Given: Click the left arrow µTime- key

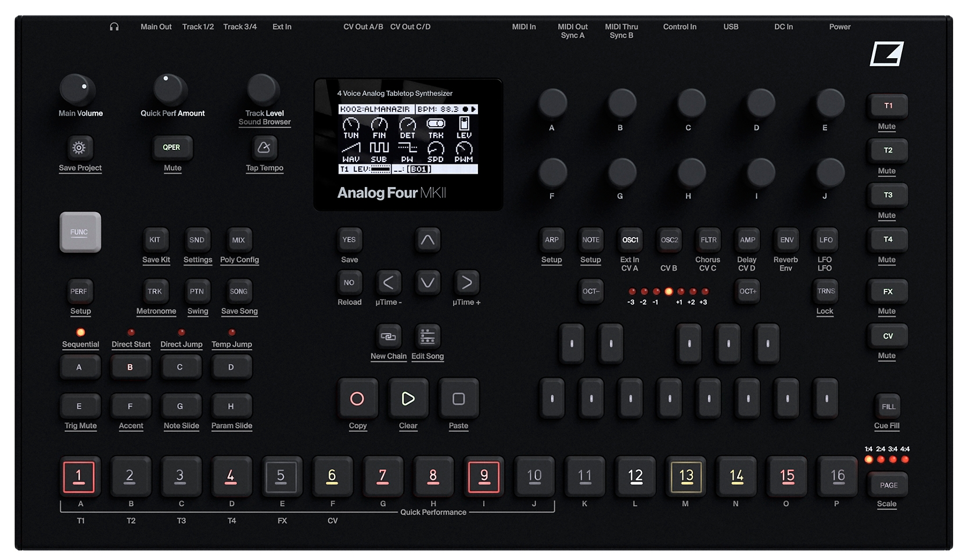Looking at the screenshot, I should (x=388, y=283).
